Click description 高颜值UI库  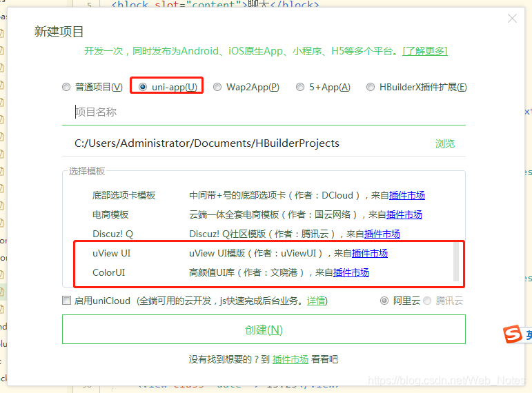coord(212,272)
